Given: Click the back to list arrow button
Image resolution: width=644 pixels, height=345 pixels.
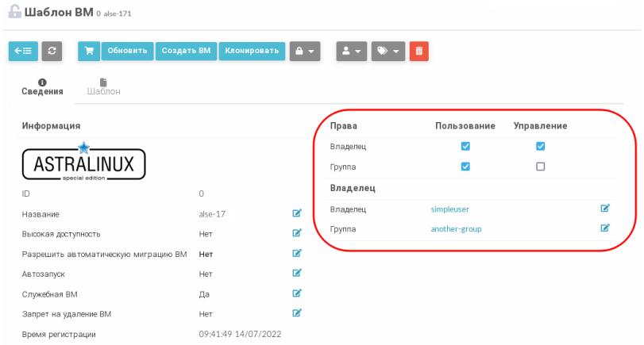Looking at the screenshot, I should (x=22, y=51).
